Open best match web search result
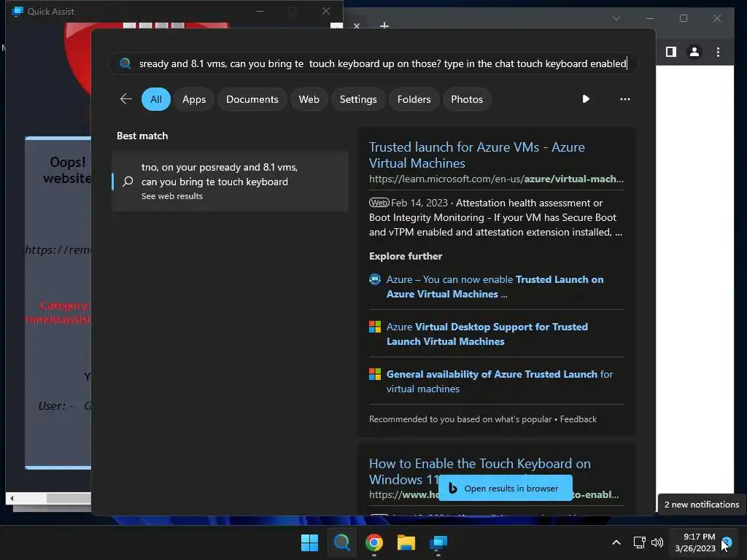This screenshot has height=560, width=747. coord(230,181)
